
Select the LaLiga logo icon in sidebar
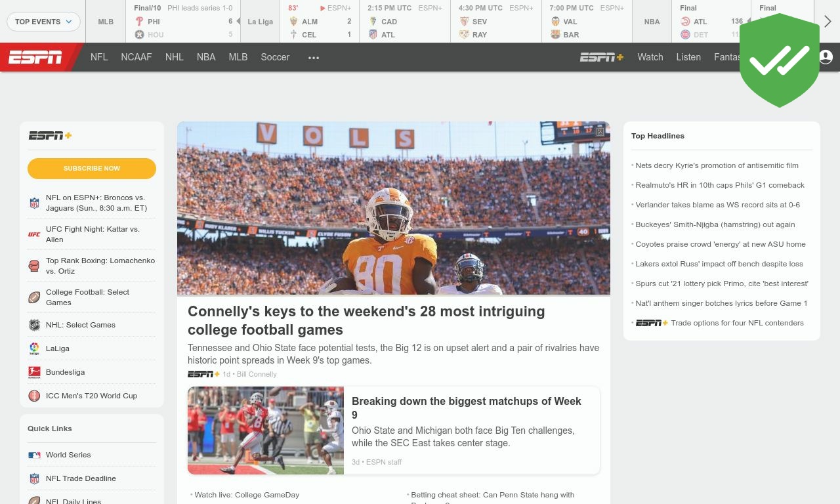34,348
